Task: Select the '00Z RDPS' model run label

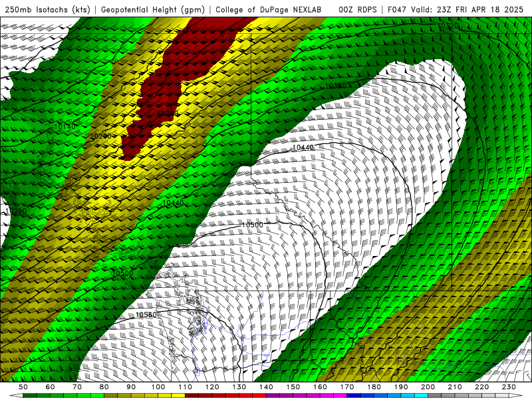Action: [x=358, y=9]
